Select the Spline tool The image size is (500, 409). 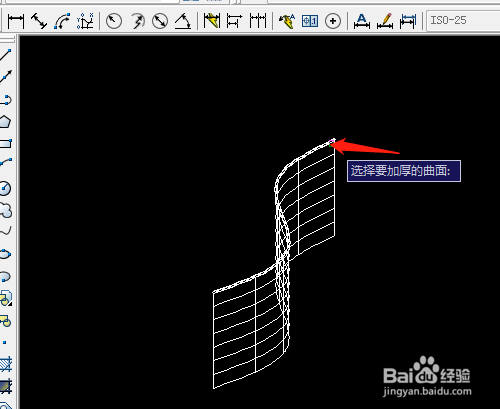(6, 231)
